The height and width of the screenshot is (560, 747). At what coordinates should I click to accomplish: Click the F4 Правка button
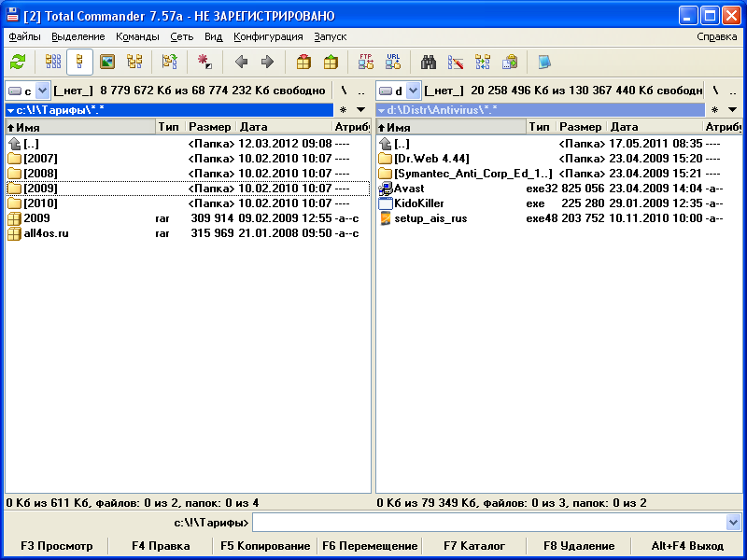[x=161, y=546]
